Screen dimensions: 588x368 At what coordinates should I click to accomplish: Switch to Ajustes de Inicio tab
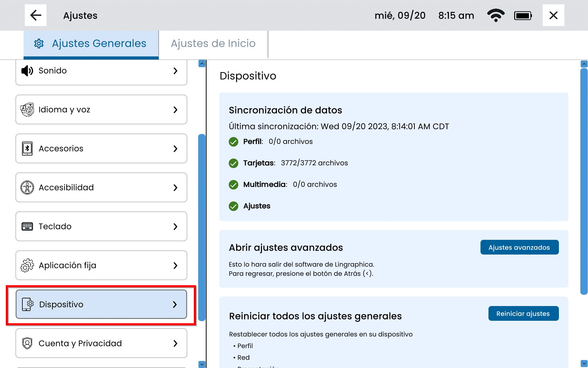(213, 44)
